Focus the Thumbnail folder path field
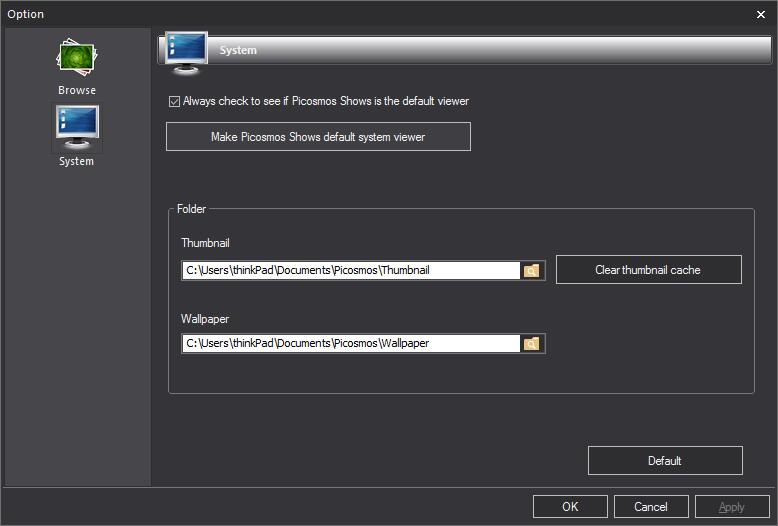 350,270
